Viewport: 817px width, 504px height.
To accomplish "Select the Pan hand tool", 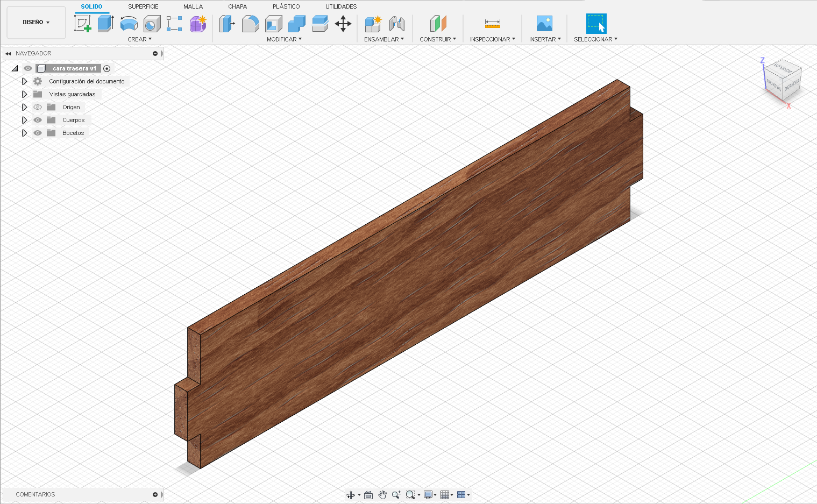I will point(382,495).
